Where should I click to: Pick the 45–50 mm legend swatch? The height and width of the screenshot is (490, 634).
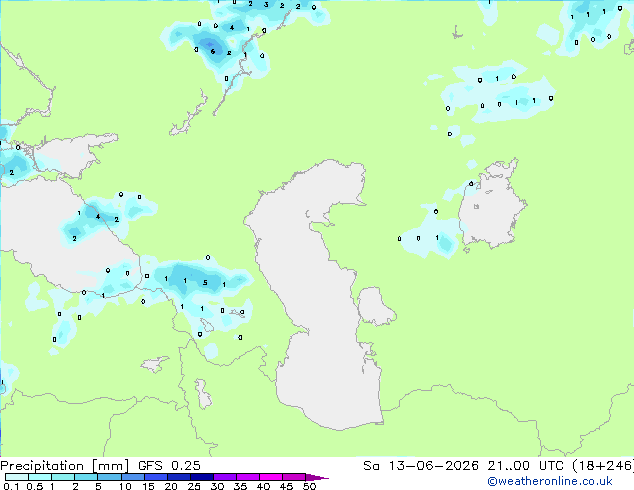(x=294, y=477)
